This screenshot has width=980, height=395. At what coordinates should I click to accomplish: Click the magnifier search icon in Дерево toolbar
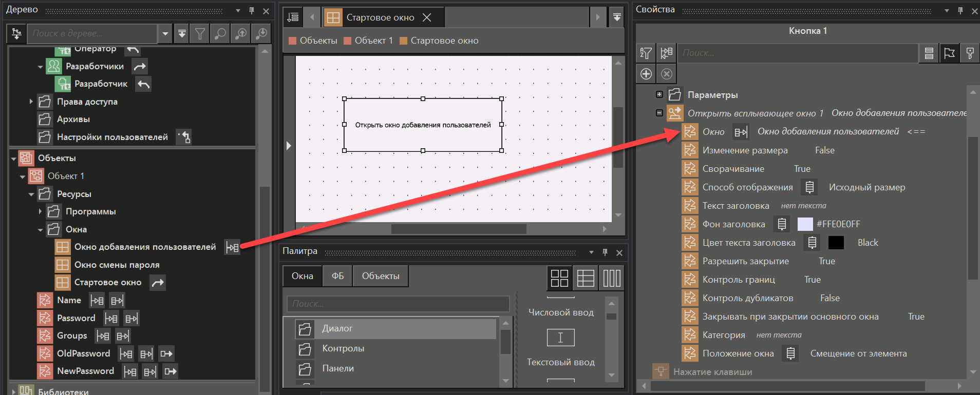click(220, 34)
